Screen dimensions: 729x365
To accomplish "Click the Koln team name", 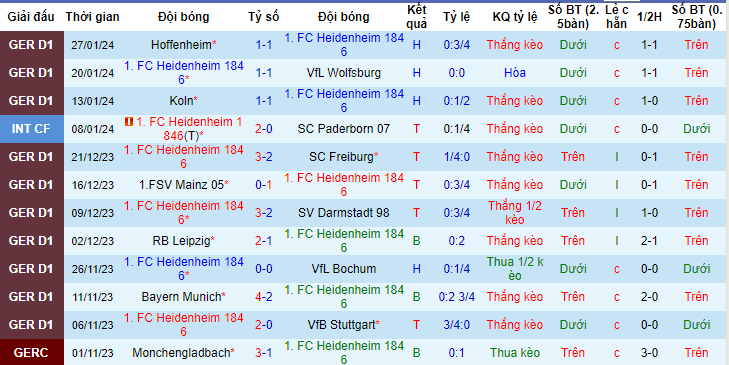I will tap(184, 101).
